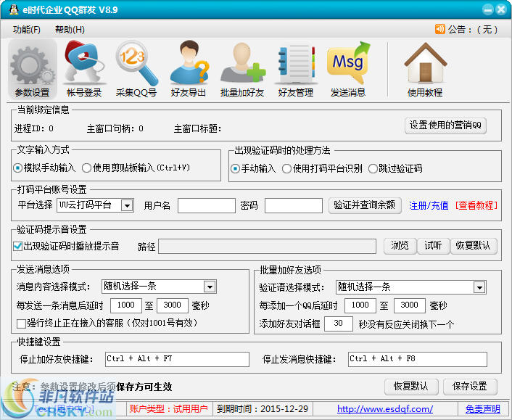Open the 免责声明 link
The height and width of the screenshot is (420, 512).
(x=483, y=408)
